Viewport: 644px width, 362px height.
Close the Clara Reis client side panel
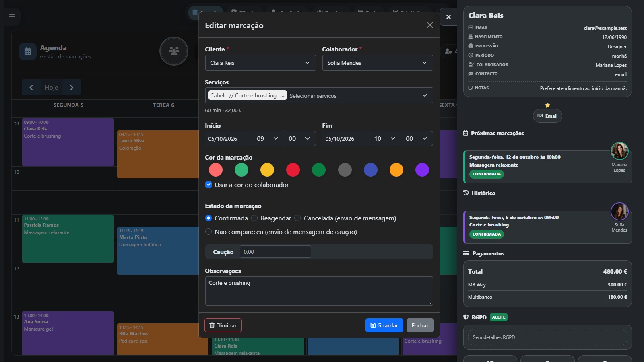coord(448,17)
